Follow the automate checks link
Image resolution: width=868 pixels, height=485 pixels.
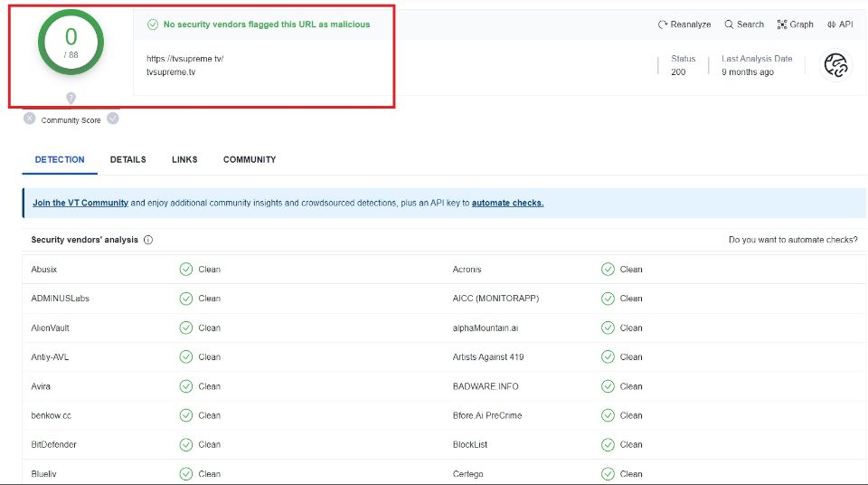click(507, 203)
